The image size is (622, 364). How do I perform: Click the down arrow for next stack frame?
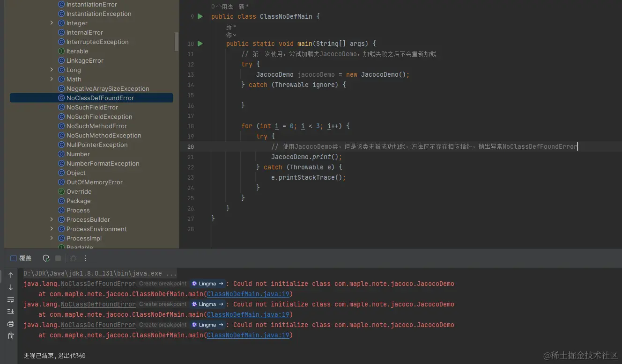11,287
